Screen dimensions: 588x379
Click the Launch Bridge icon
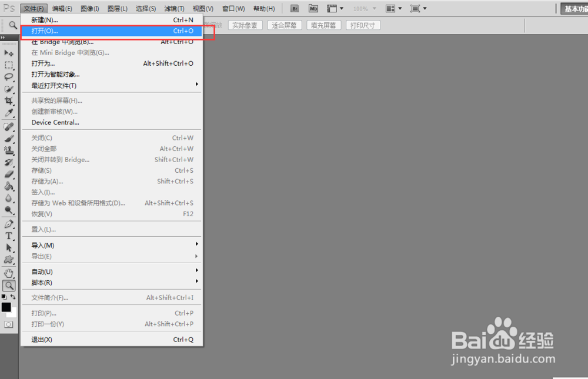click(295, 9)
